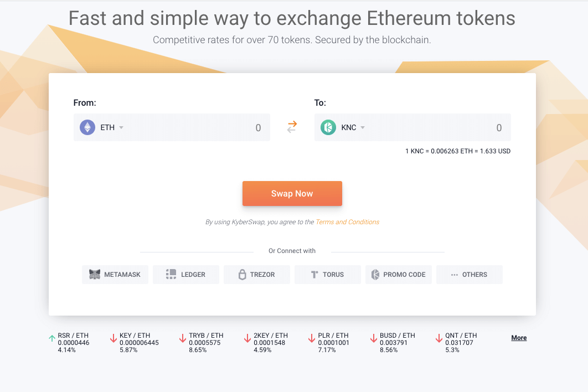Open Others connection options
The image size is (588, 392).
point(470,275)
